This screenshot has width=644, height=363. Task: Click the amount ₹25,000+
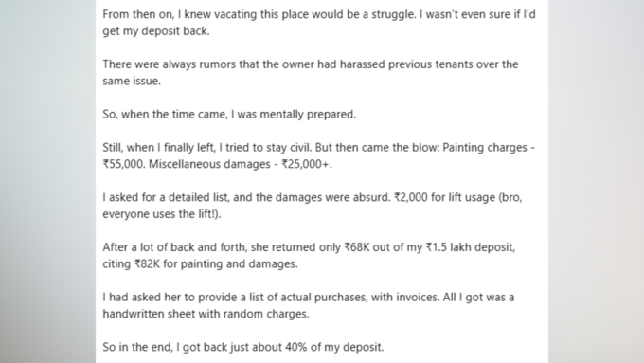point(306,164)
